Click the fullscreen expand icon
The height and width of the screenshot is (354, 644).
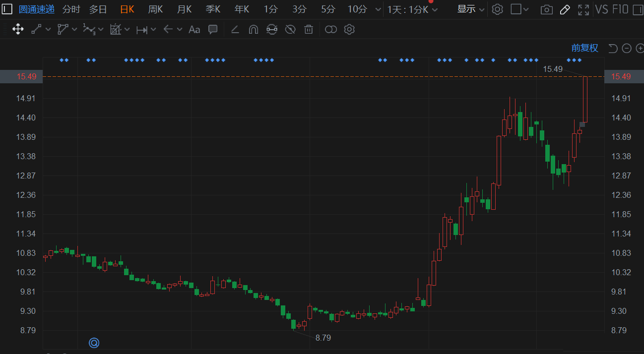[583, 9]
